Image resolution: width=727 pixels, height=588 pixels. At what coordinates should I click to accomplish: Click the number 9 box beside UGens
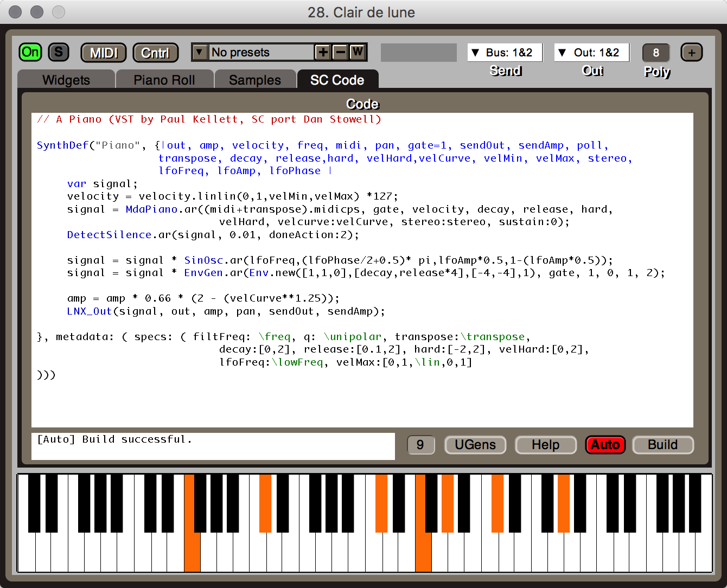pyautogui.click(x=420, y=445)
